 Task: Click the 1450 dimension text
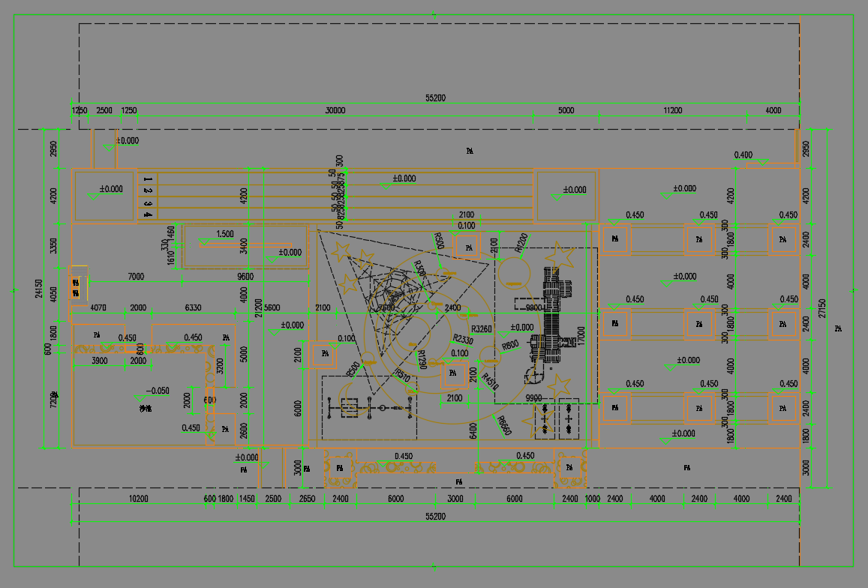247,498
